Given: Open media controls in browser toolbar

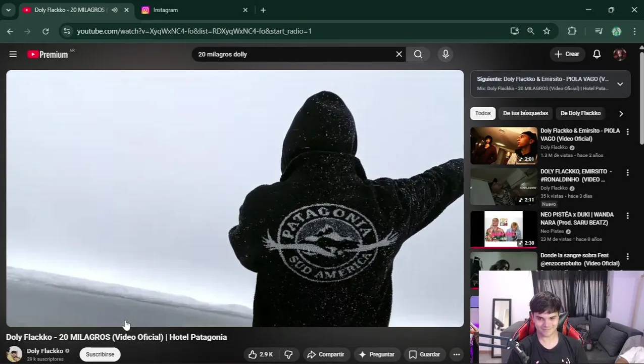Looking at the screenshot, I should pyautogui.click(x=599, y=31).
